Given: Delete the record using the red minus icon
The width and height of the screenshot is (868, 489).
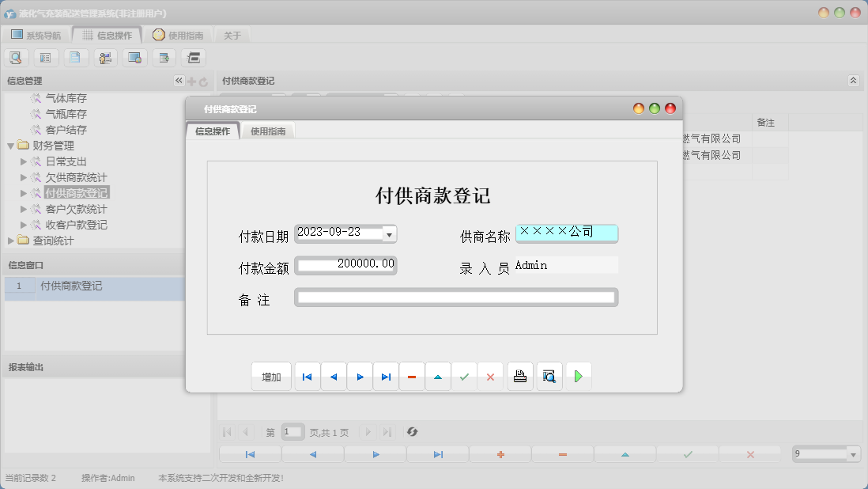Looking at the screenshot, I should coord(411,376).
